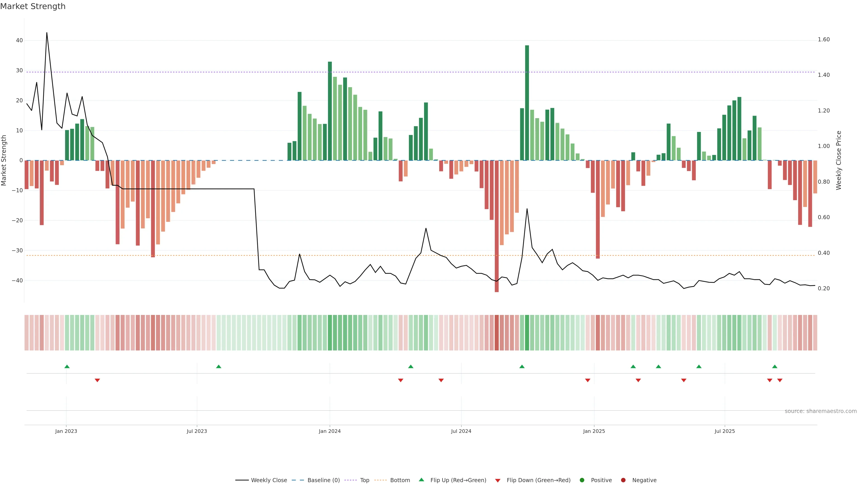Click the Jul 2025 x-axis label
The image size is (868, 488).
click(x=725, y=431)
